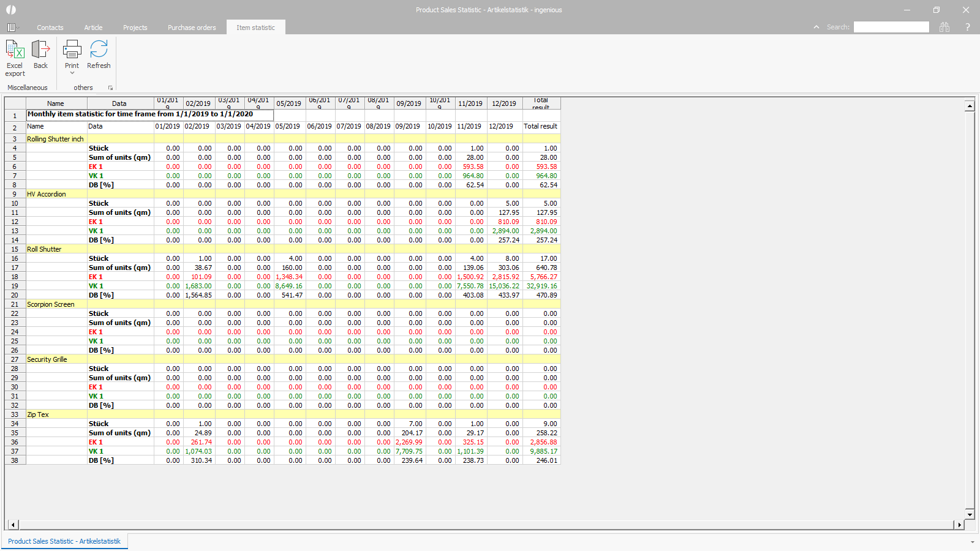The image size is (980, 551).
Task: Click the Print printer icon
Action: pyautogui.click(x=72, y=50)
